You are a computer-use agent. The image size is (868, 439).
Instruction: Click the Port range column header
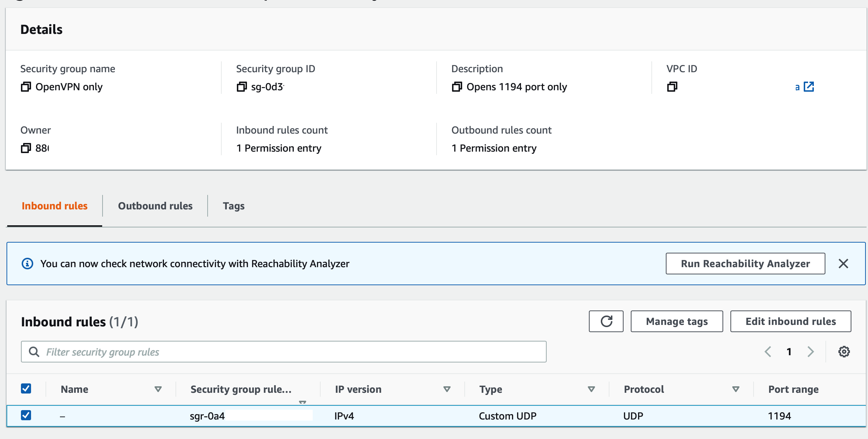[x=793, y=389]
